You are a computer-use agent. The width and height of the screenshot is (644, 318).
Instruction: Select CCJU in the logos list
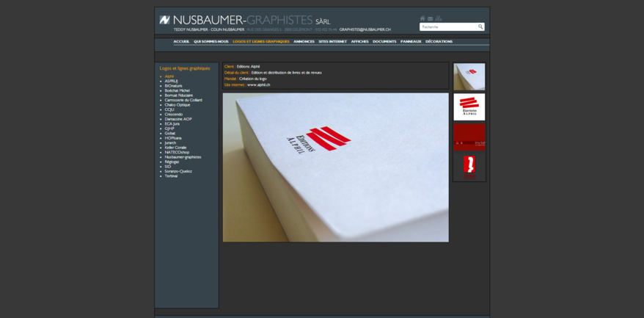tap(169, 109)
